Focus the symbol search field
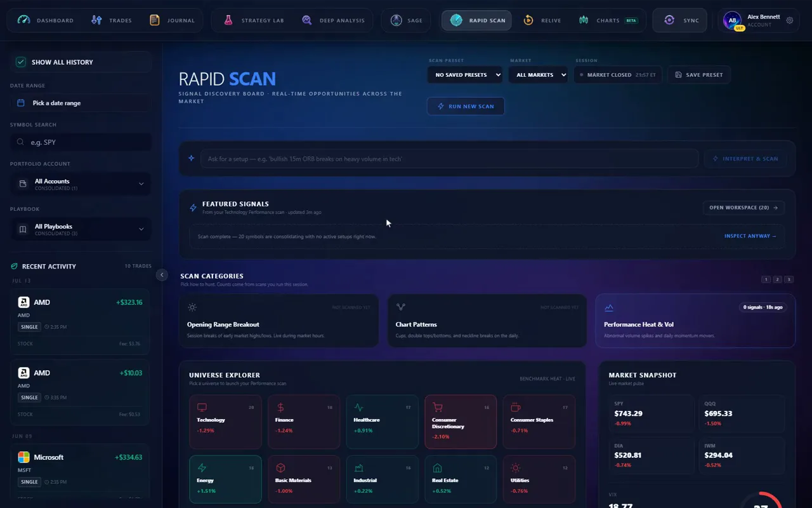This screenshot has width=812, height=508. point(81,142)
